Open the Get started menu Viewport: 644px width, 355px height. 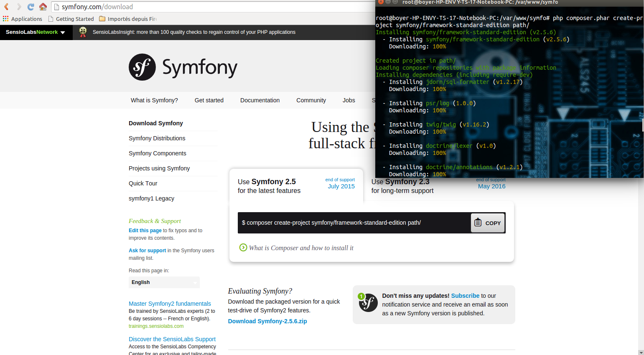[209, 100]
